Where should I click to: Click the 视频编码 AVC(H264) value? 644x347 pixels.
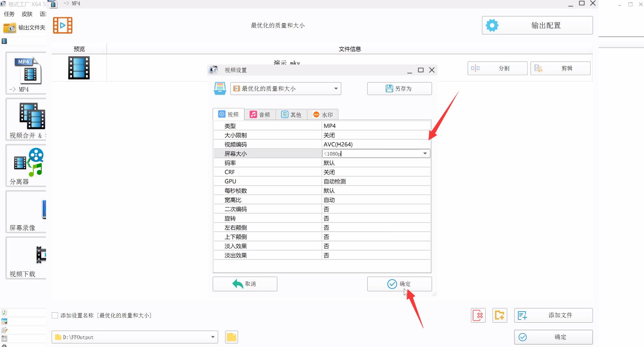376,144
